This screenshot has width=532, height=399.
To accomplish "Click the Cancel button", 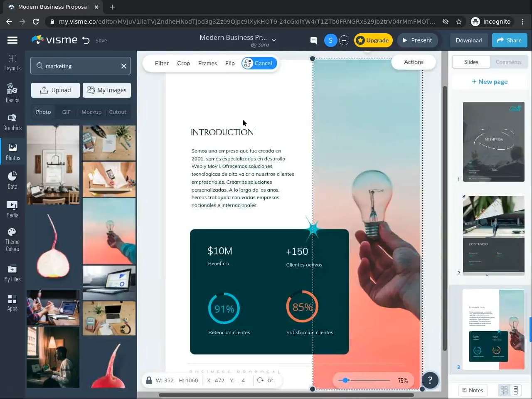I will [259, 63].
